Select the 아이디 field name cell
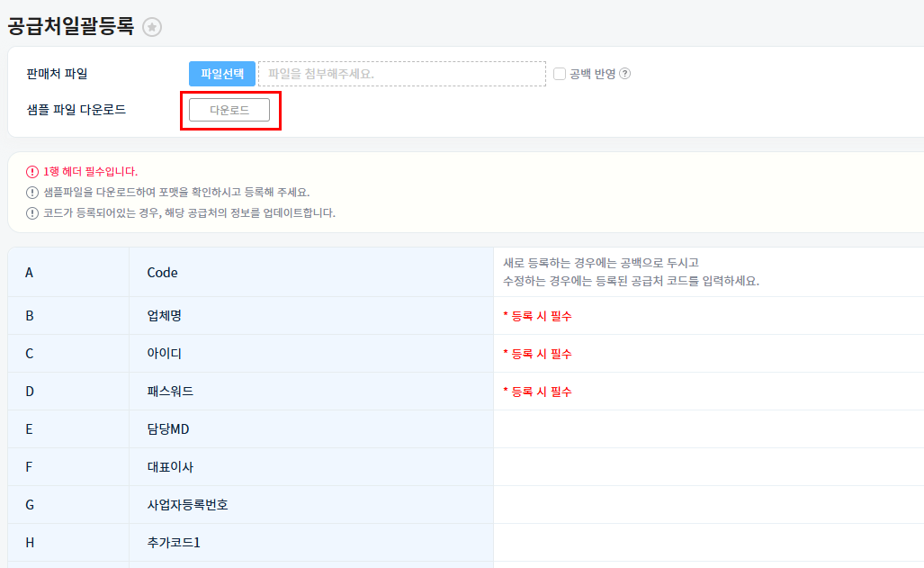 165,354
